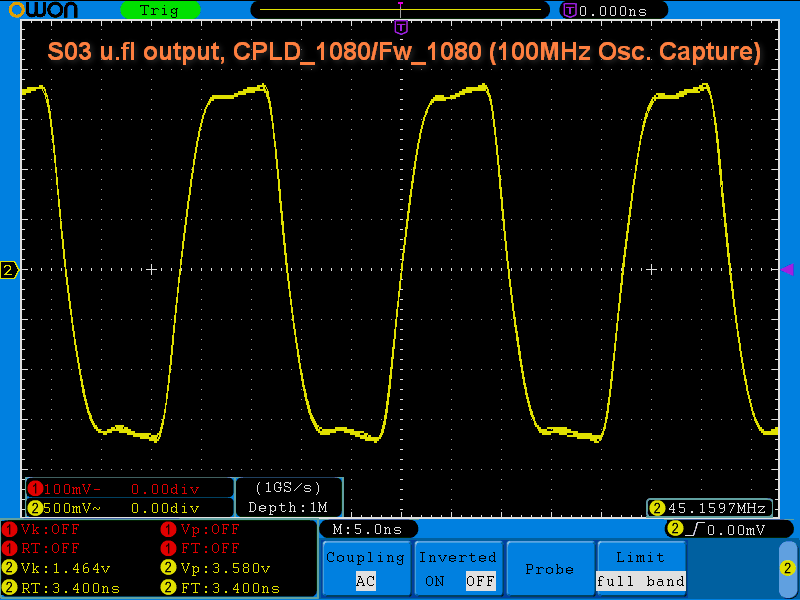This screenshot has height=600, width=800.
Task: Open the Coupling menu button
Action: pos(366,568)
